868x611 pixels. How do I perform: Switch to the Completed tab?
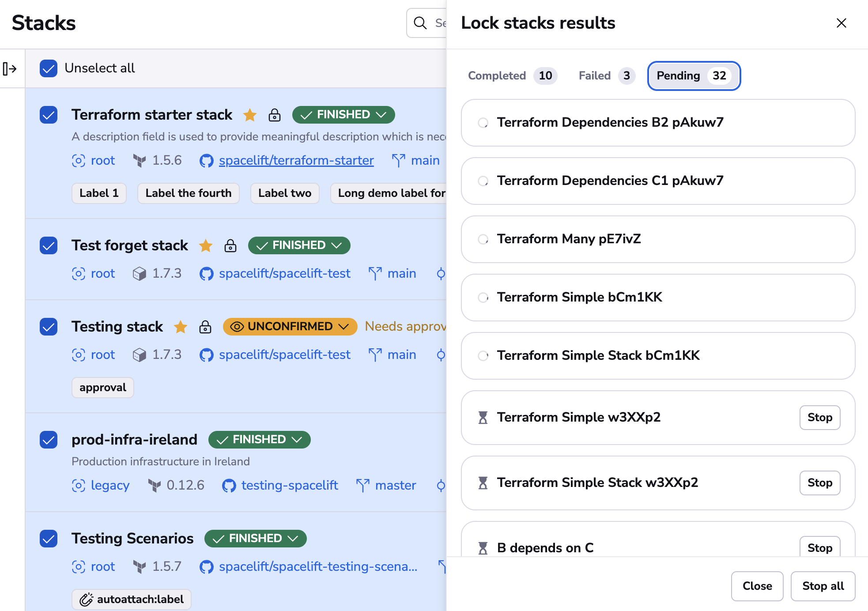(x=512, y=76)
